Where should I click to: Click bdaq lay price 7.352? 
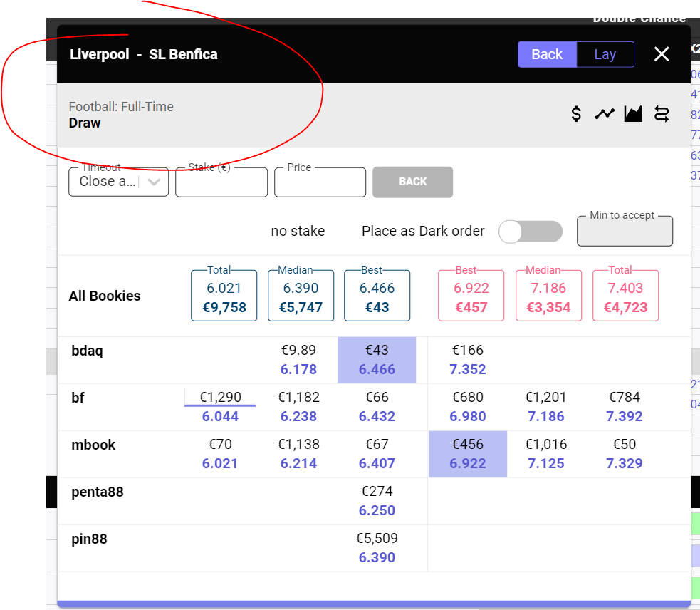coord(467,370)
